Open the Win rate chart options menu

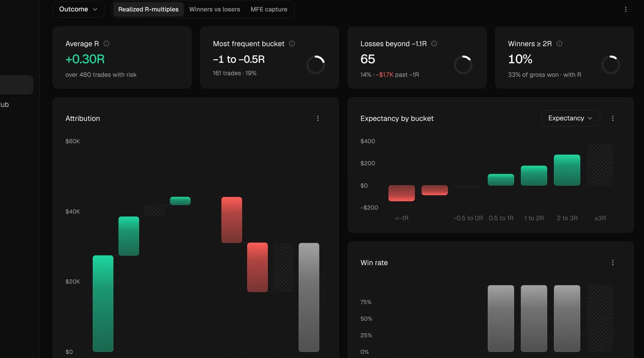point(613,263)
